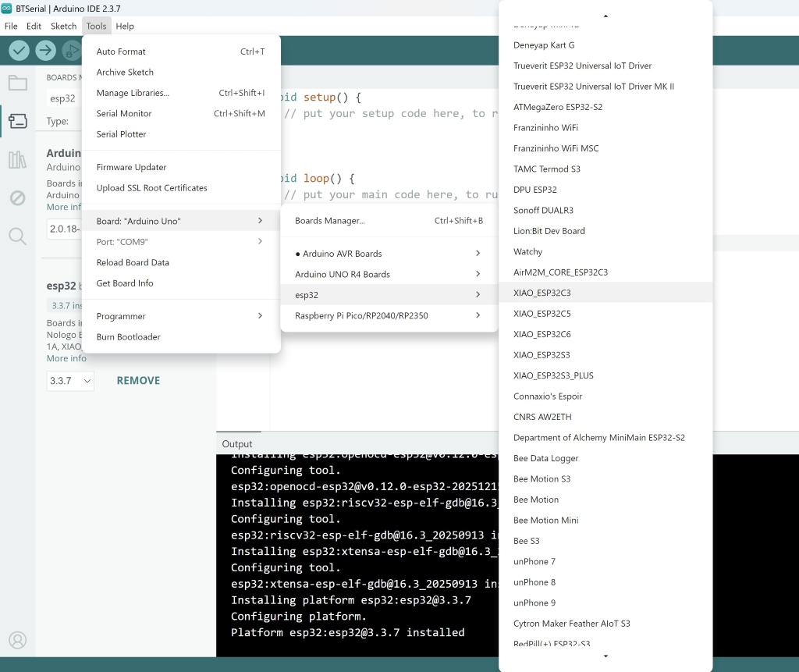The width and height of the screenshot is (799, 672).
Task: Open the Help menu
Action: (x=124, y=26)
